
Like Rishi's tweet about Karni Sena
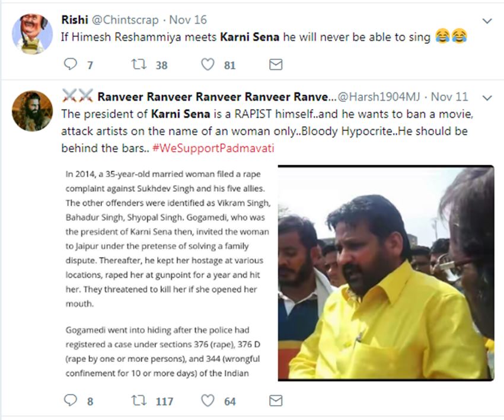(x=207, y=65)
